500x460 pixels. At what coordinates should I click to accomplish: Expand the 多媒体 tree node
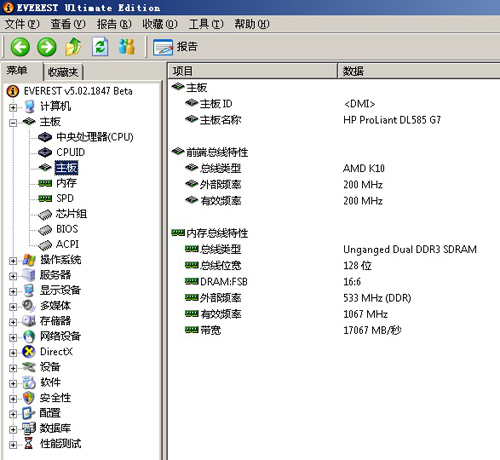pyautogui.click(x=13, y=307)
